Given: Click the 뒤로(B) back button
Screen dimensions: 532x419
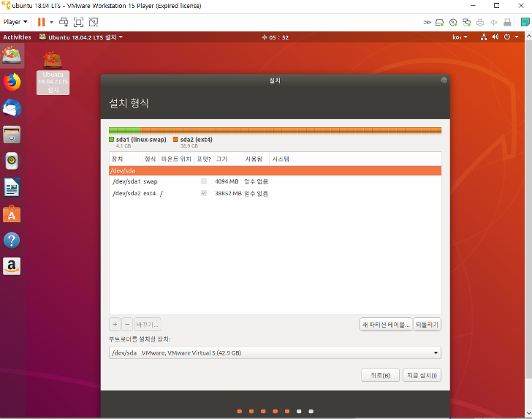Looking at the screenshot, I should 380,375.
